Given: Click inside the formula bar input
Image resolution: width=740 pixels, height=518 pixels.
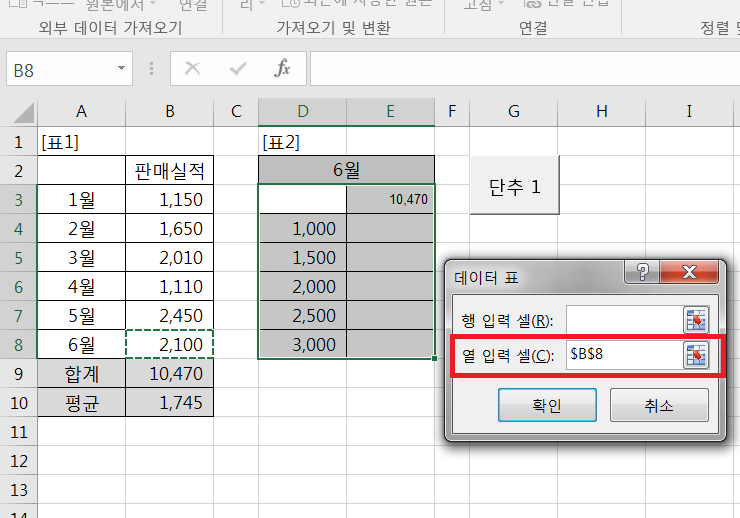Looking at the screenshot, I should (520, 69).
